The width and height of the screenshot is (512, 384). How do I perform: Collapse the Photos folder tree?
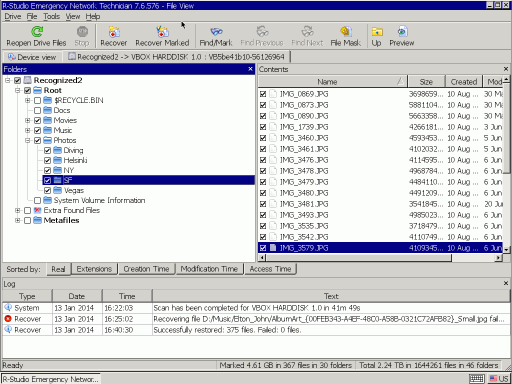pyautogui.click(x=28, y=140)
